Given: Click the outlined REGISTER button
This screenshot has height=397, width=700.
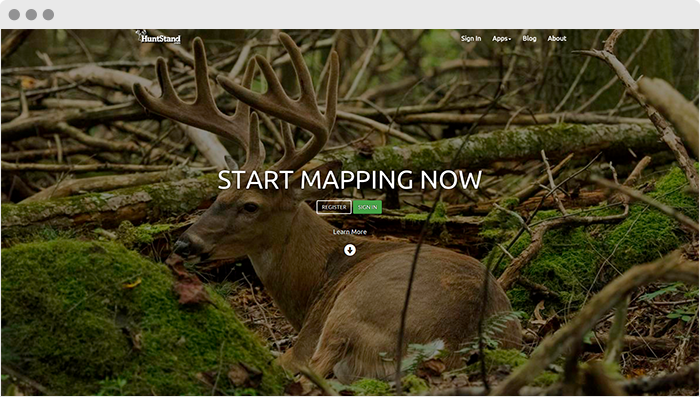Looking at the screenshot, I should [334, 207].
